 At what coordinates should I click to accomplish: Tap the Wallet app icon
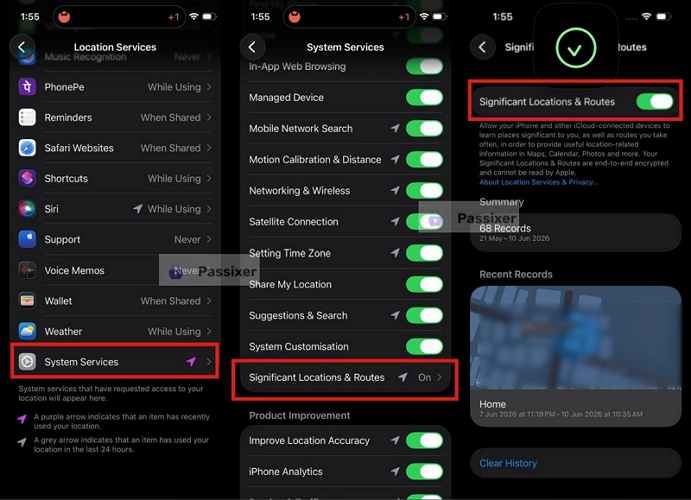(27, 301)
